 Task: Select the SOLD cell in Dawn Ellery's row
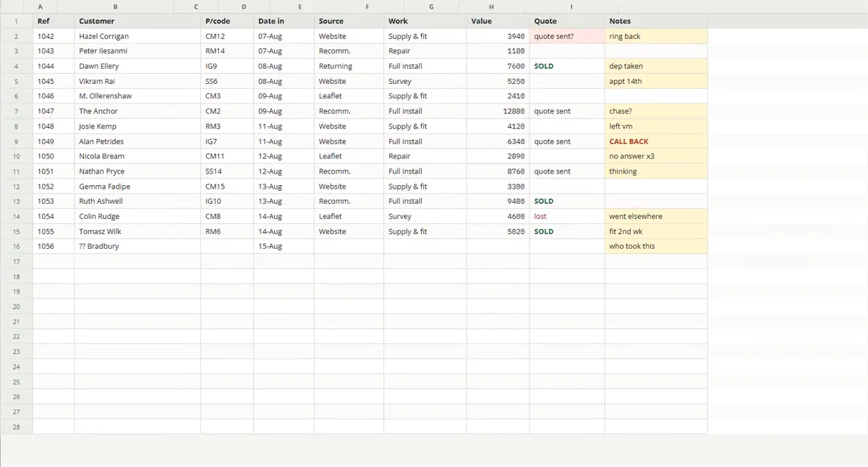[567, 66]
